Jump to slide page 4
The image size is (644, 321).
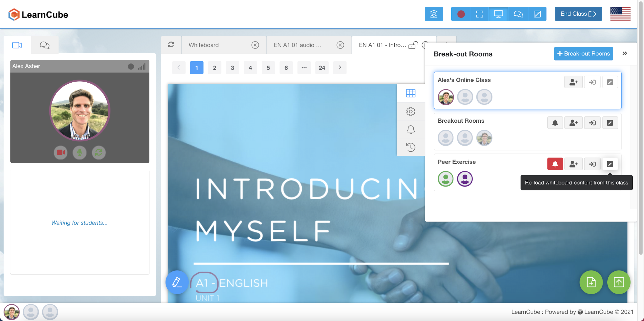[250, 67]
